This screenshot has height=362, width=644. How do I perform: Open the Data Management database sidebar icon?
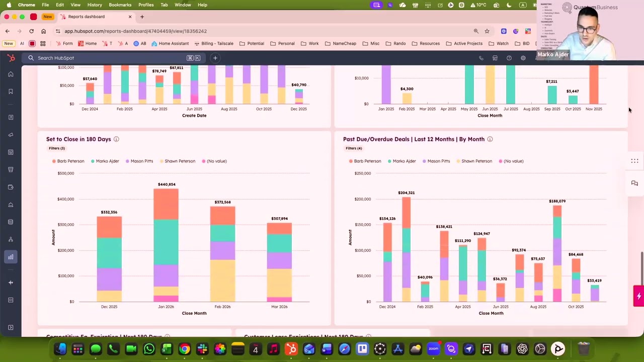click(11, 222)
